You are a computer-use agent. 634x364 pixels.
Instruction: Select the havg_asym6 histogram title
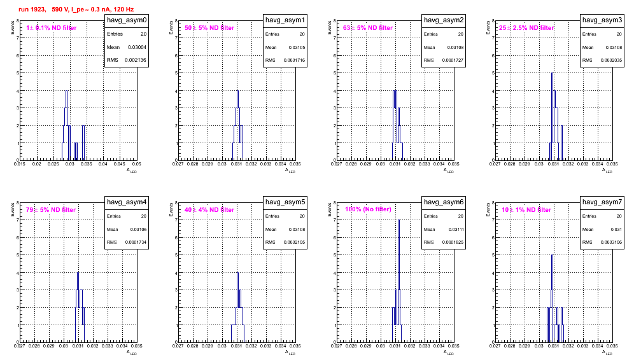click(x=444, y=202)
